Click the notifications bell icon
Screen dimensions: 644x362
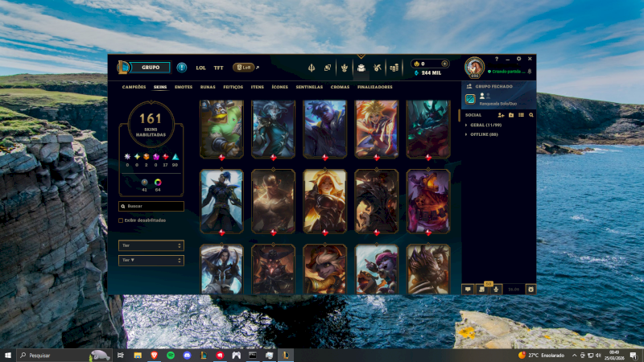(x=530, y=72)
